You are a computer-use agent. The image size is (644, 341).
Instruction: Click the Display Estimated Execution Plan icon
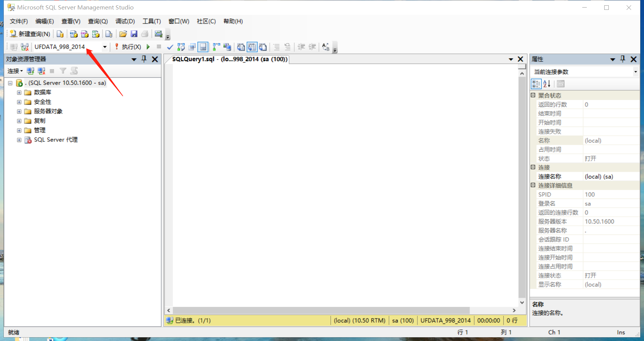181,47
